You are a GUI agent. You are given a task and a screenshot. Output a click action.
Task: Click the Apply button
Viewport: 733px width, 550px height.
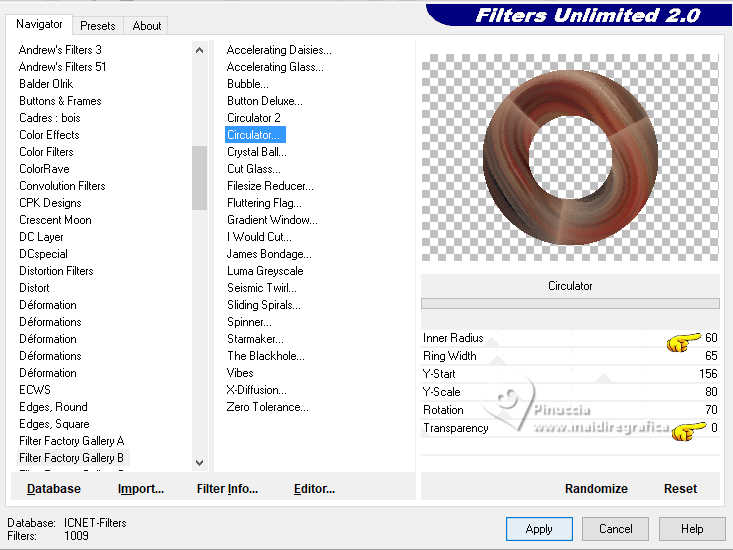[539, 529]
